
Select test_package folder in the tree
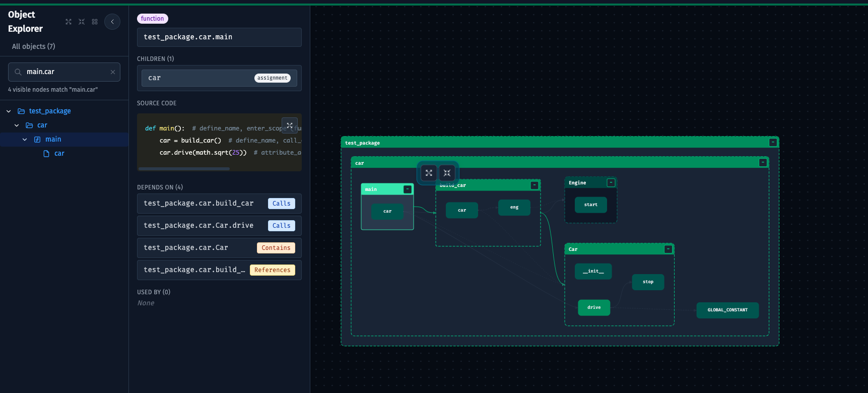pos(50,111)
